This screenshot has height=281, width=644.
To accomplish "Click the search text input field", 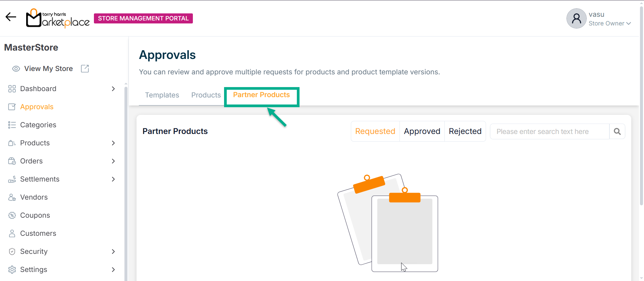I will [549, 132].
